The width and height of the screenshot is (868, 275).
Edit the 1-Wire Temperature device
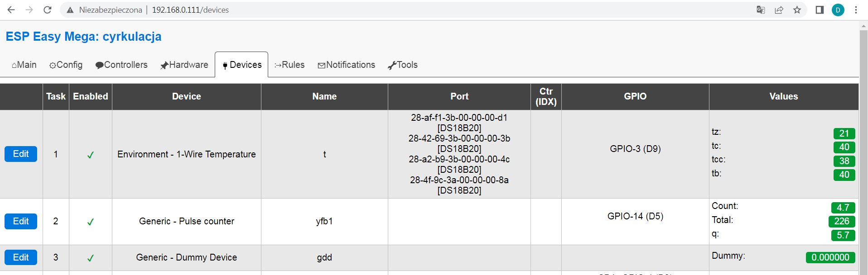21,154
